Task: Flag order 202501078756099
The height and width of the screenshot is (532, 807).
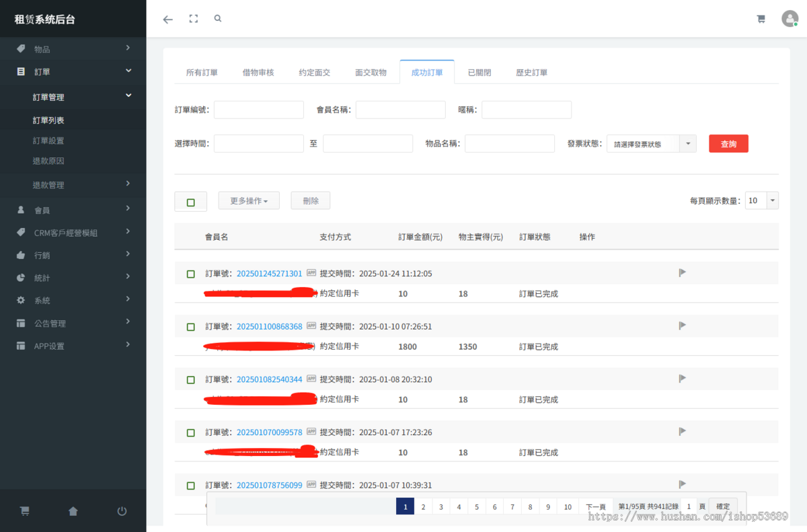Action: click(x=682, y=484)
